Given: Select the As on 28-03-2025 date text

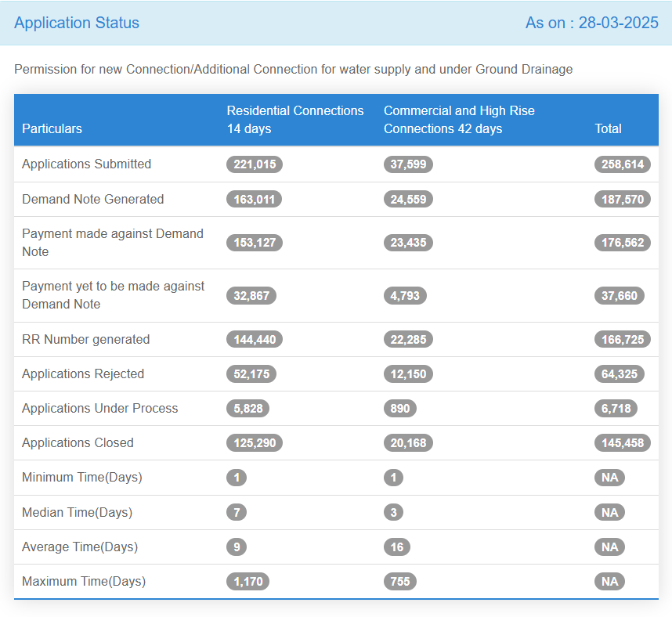Looking at the screenshot, I should (x=591, y=23).
